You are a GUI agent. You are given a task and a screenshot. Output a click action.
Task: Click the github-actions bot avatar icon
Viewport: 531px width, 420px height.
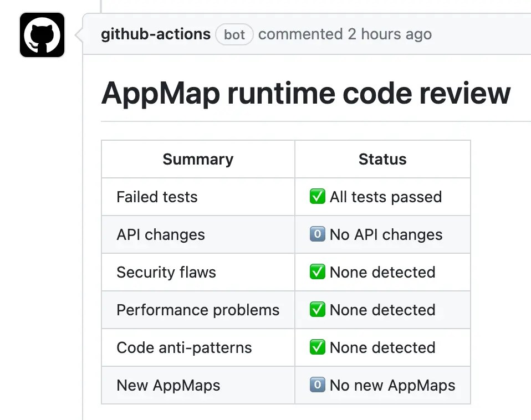(42, 34)
